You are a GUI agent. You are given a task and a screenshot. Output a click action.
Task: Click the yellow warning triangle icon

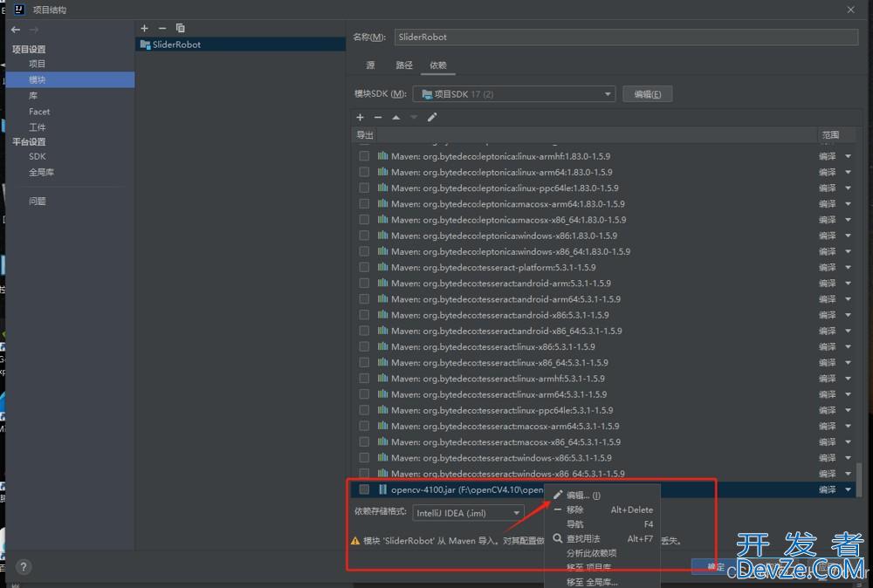(355, 541)
